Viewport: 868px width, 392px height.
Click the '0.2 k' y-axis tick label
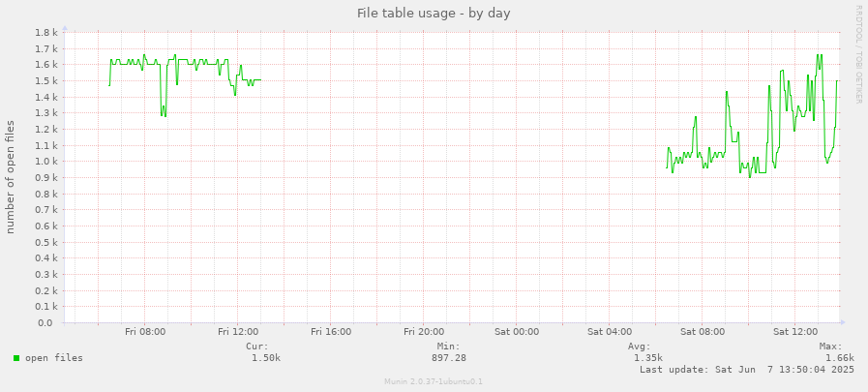pos(47,290)
